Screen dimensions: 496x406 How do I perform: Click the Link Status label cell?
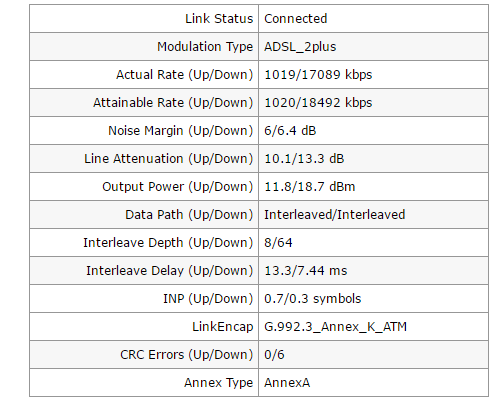(144, 19)
